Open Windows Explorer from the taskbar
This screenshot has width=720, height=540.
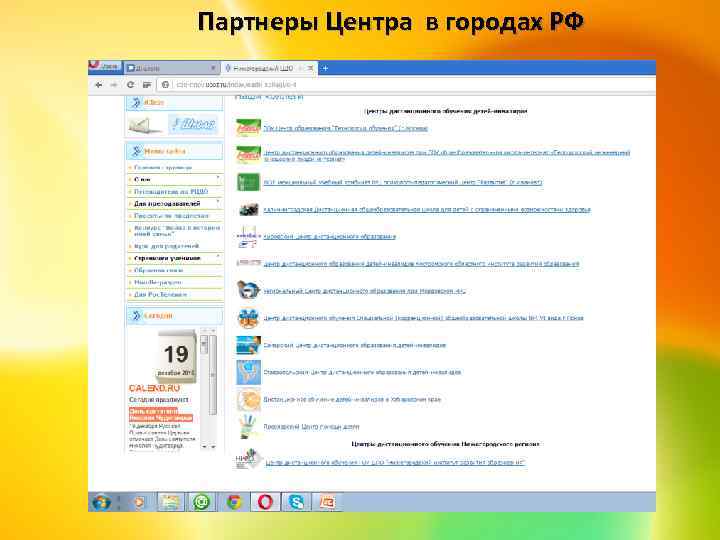171,502
